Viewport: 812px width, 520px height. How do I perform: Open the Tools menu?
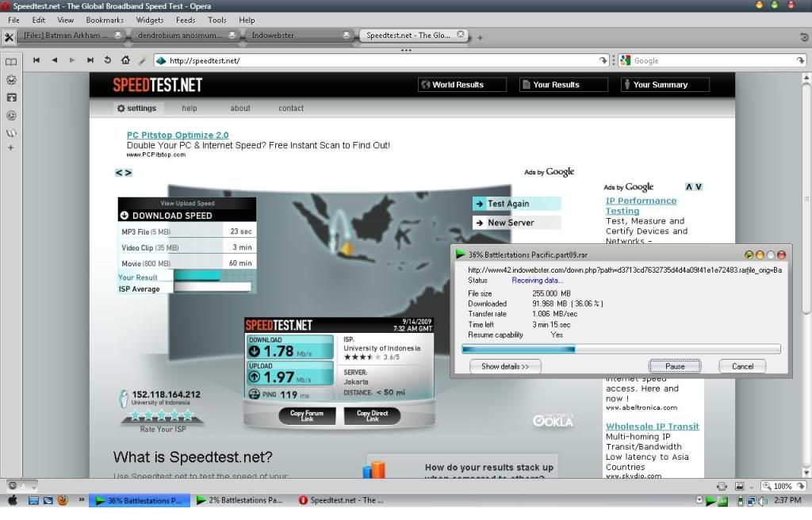[217, 20]
